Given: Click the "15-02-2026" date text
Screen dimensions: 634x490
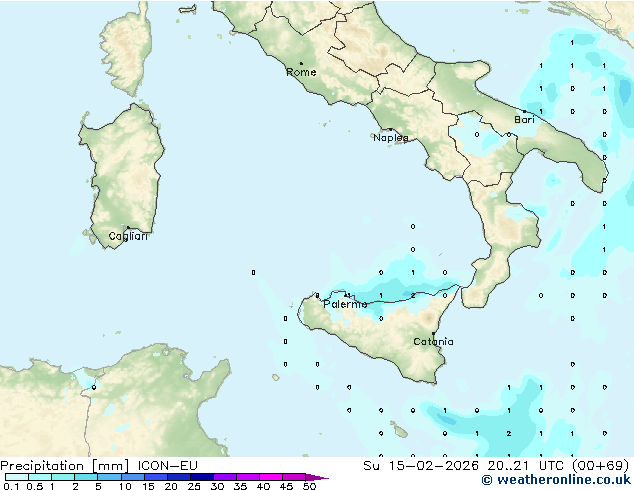Looking at the screenshot, I should coord(433,466).
